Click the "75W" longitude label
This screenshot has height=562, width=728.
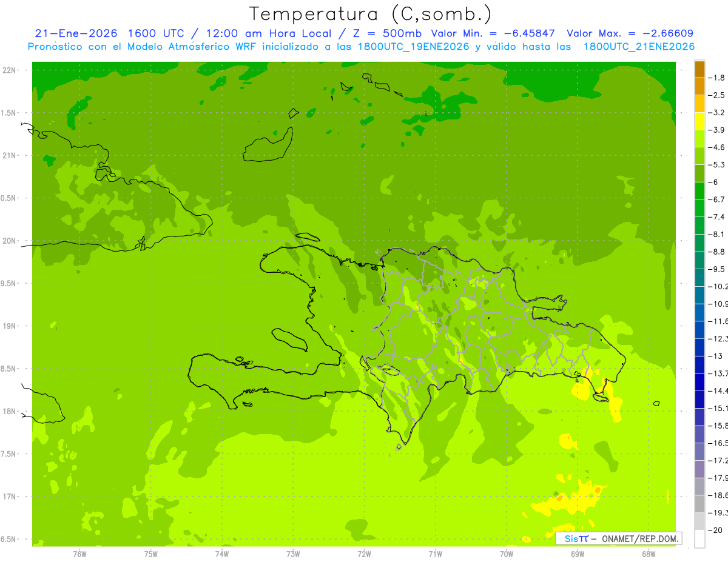point(151,554)
